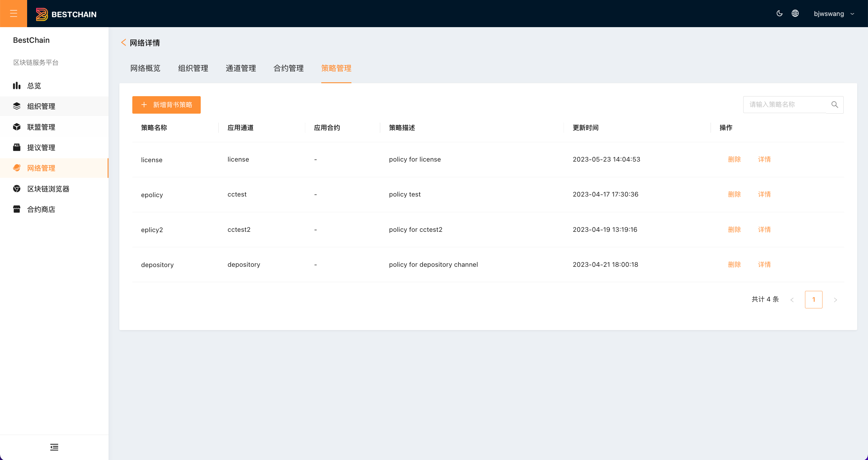Delete the eplicy2 policy
This screenshot has width=868, height=460.
734,229
